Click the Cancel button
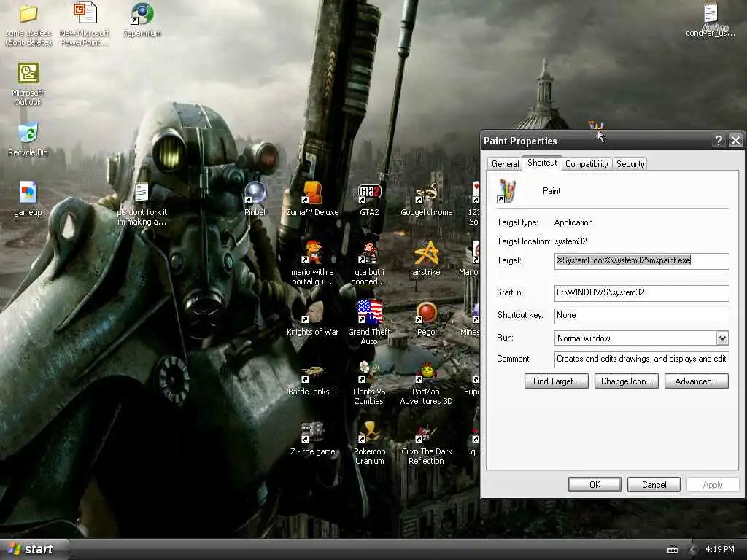 click(x=654, y=484)
